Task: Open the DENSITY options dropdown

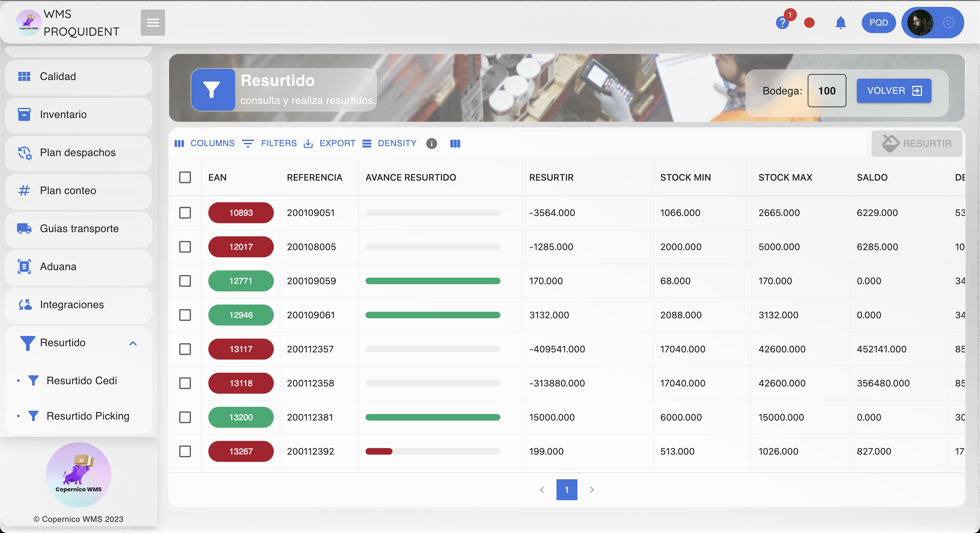Action: pos(389,144)
